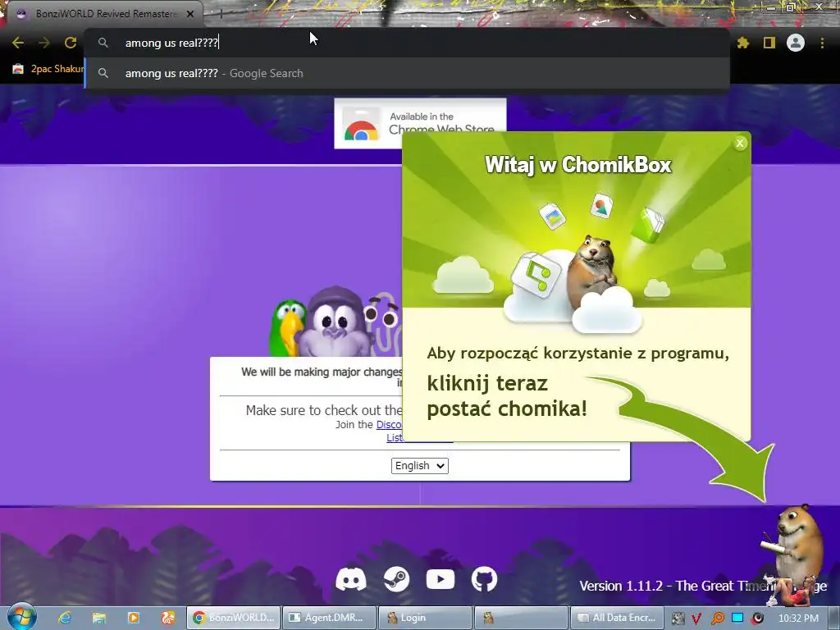840x630 pixels.
Task: Open a new tab with the plus button
Action: (221, 14)
